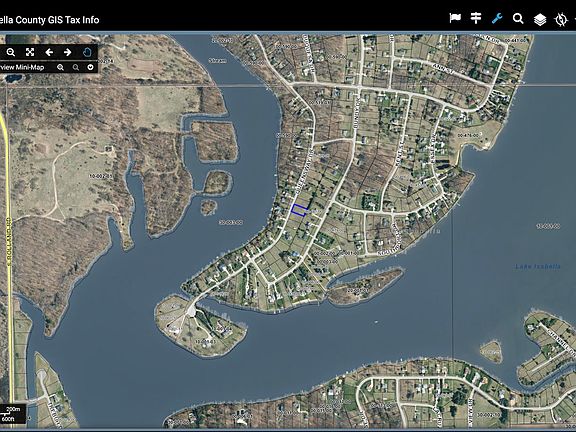Viewport: 576px width, 432px height.
Task: Toggle the pan hand tool
Action: pos(87,52)
